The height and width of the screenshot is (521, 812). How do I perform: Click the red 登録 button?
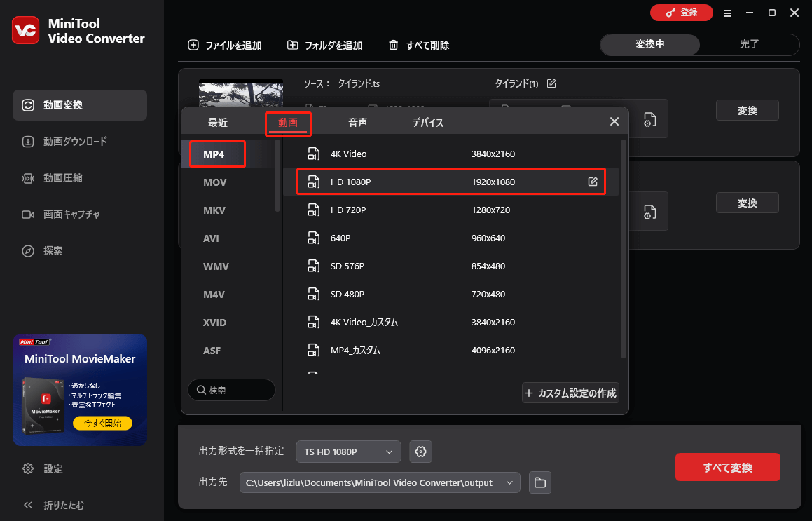(x=682, y=13)
